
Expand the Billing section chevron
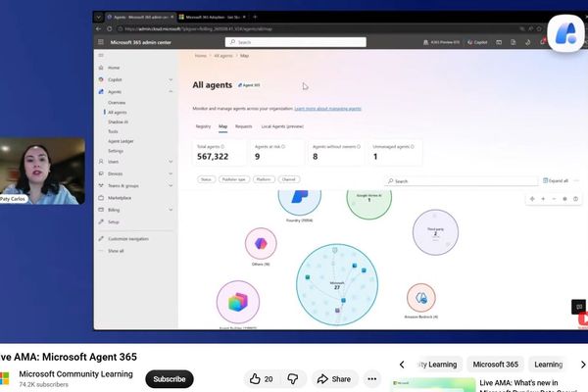click(171, 210)
